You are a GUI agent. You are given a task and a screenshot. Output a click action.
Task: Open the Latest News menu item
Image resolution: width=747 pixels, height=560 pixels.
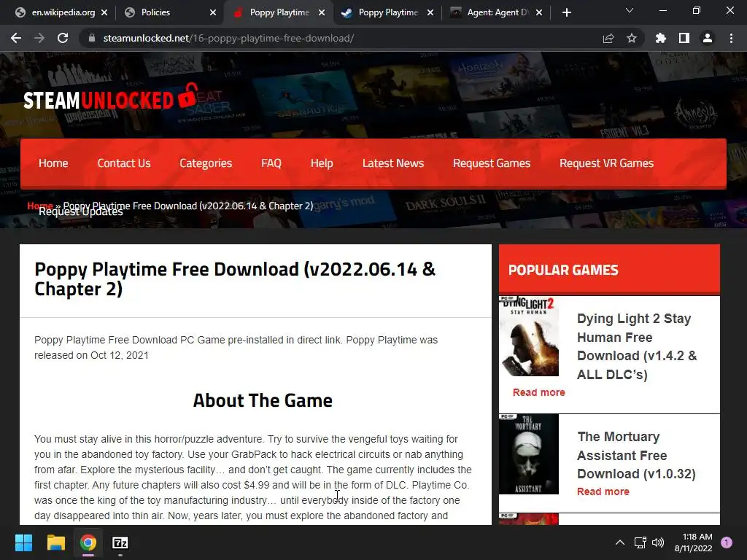coord(393,163)
